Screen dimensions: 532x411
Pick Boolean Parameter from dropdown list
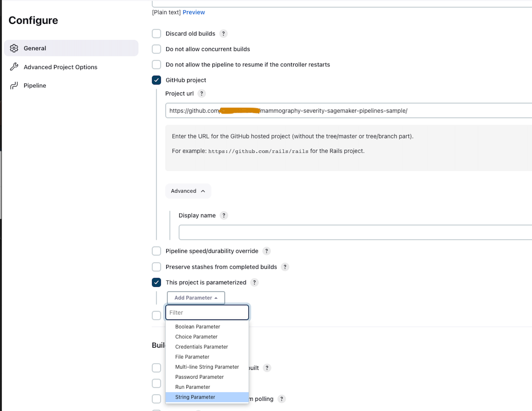[197, 327]
